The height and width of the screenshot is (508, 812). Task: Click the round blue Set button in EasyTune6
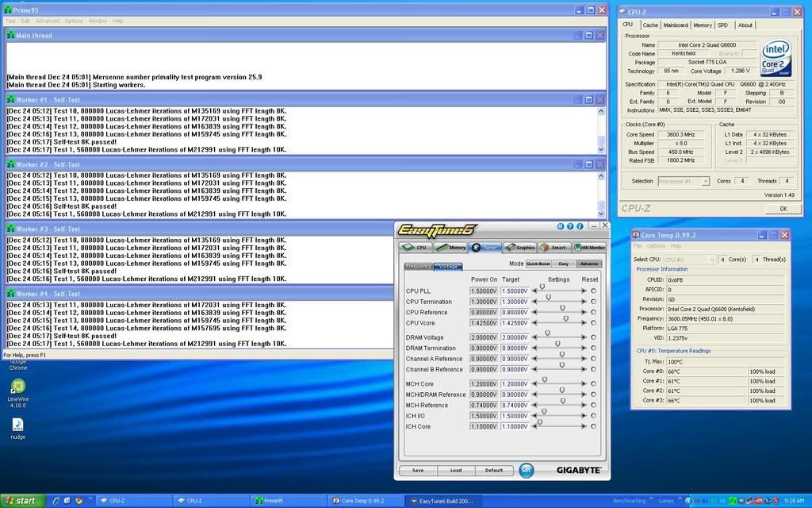[x=527, y=470]
